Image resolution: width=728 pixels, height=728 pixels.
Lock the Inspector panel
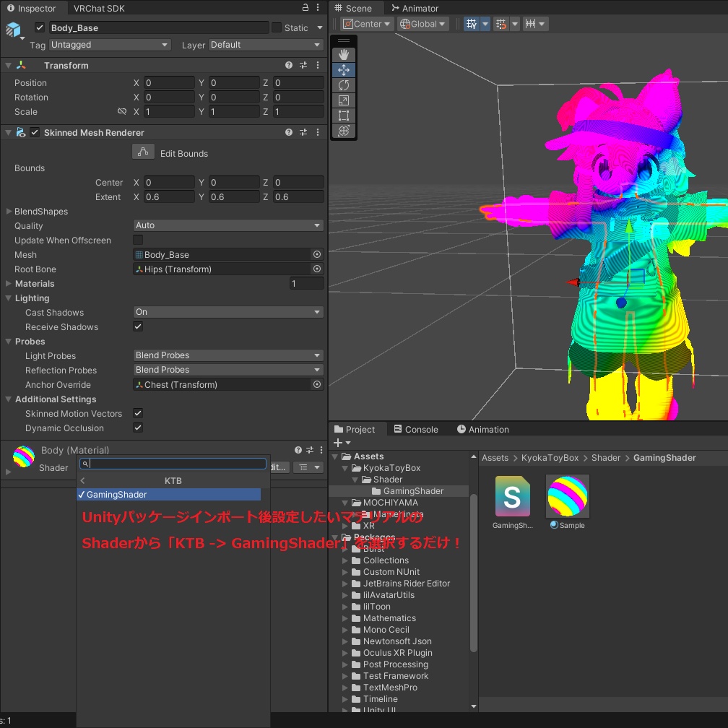point(305,8)
